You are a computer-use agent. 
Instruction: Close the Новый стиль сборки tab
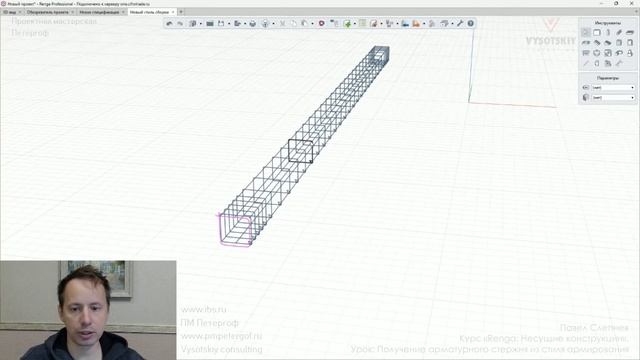point(173,12)
